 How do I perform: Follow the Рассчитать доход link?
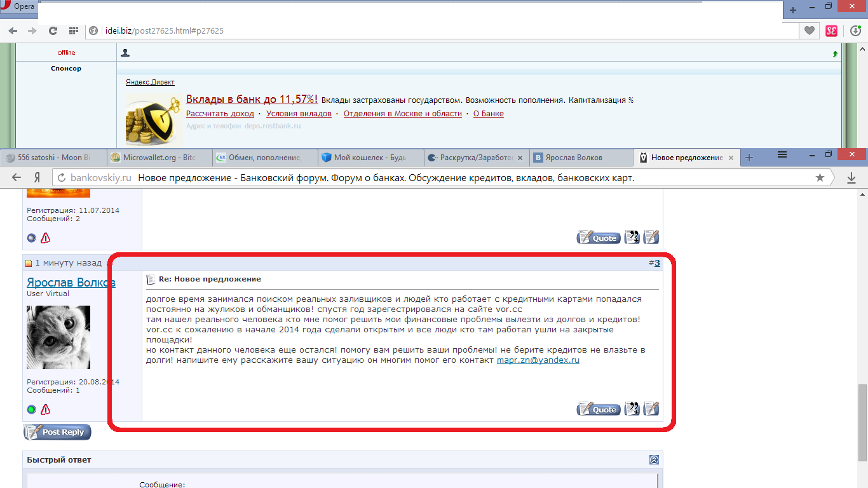(x=220, y=114)
